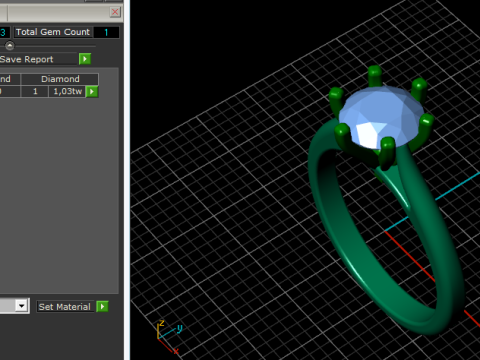
Task: Open the material dropdown arrow
Action: click(x=22, y=306)
